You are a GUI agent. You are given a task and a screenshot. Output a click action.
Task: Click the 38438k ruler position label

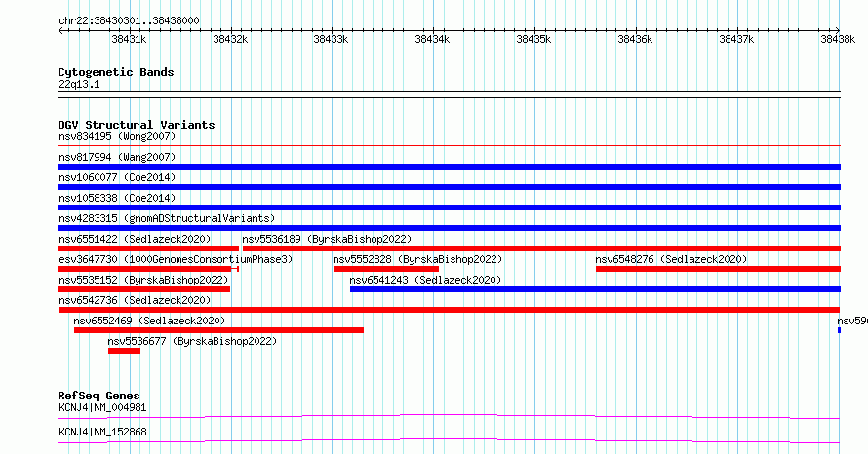tap(838, 39)
